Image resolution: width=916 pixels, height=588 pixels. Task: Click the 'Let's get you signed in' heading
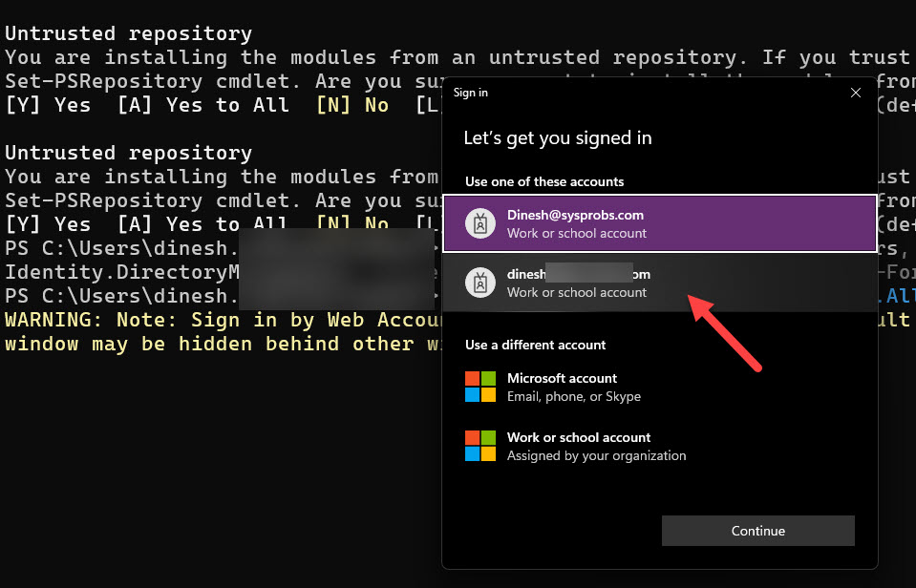point(557,137)
